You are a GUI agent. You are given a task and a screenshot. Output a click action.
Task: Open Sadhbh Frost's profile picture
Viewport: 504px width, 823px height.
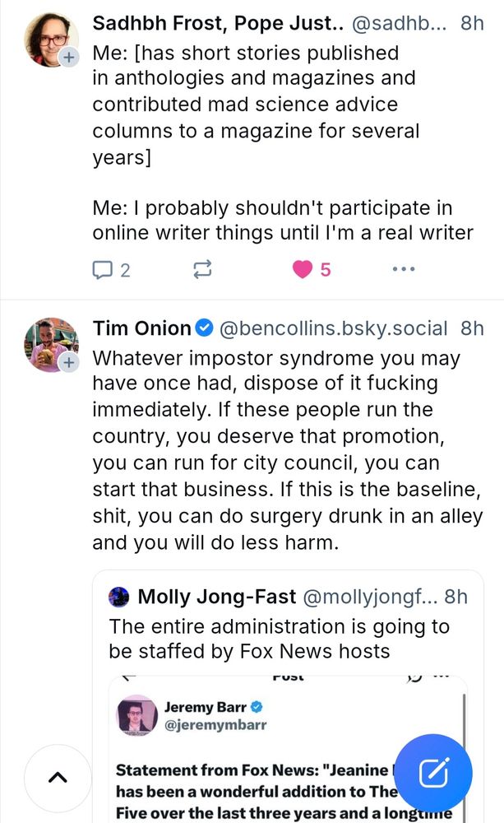[x=51, y=40]
